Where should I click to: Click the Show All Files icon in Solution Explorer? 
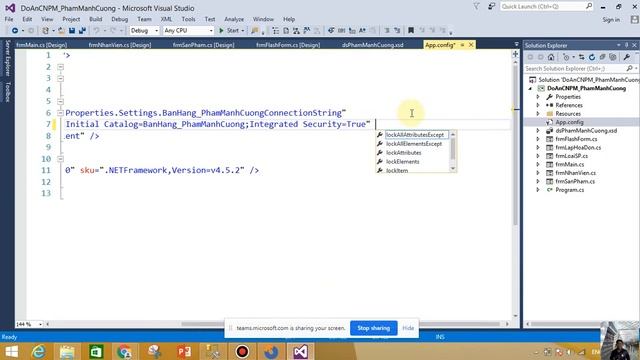point(613,57)
